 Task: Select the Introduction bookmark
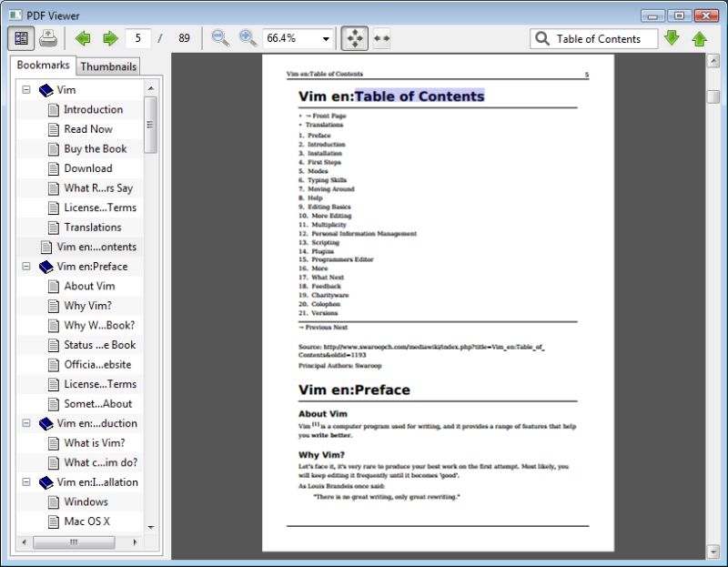(92, 109)
